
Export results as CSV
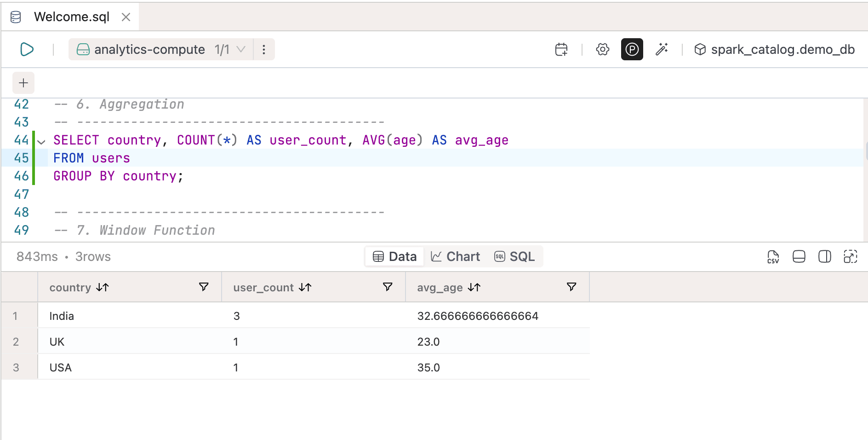pos(773,257)
